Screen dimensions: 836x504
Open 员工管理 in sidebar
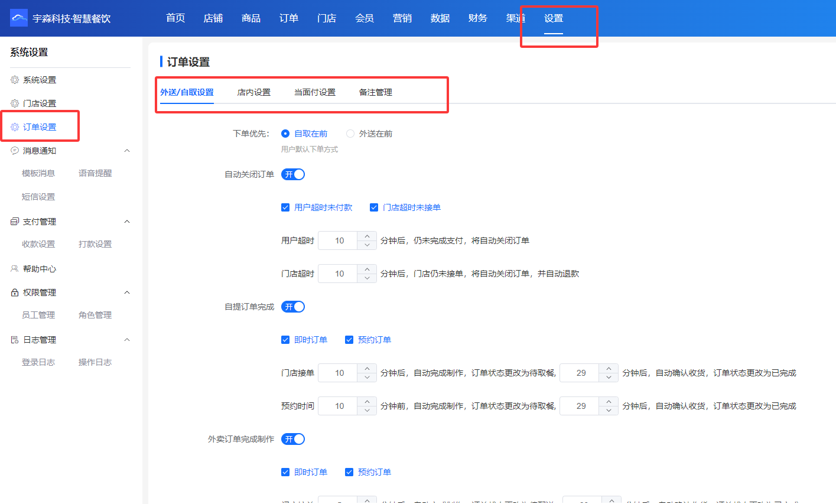[38, 315]
